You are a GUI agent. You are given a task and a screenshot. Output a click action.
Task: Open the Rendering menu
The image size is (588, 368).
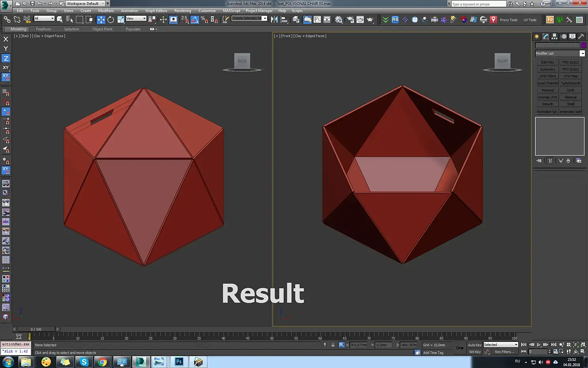tap(183, 11)
